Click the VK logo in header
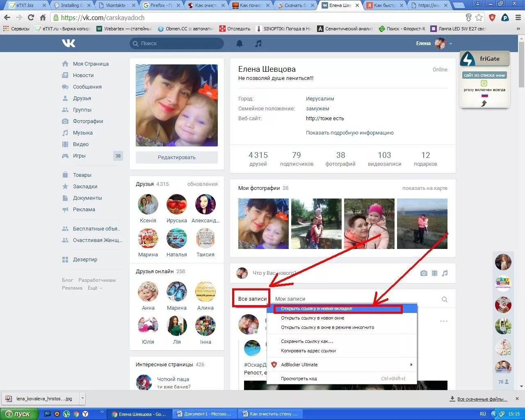525x420 pixels. (68, 43)
